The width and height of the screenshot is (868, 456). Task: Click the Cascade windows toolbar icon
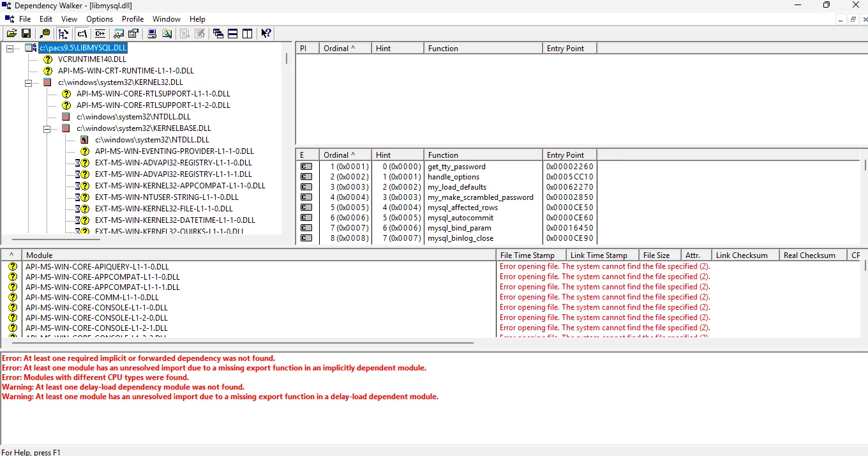pos(218,34)
